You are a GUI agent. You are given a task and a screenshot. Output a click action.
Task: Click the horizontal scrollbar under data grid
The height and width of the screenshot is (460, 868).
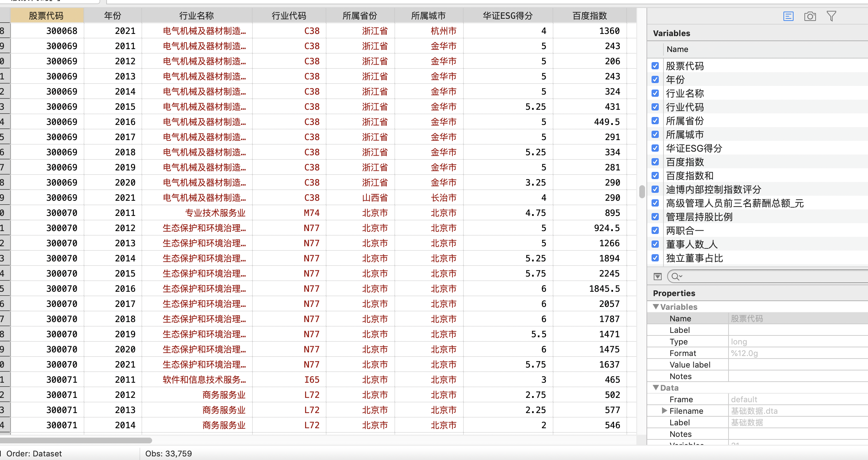76,440
